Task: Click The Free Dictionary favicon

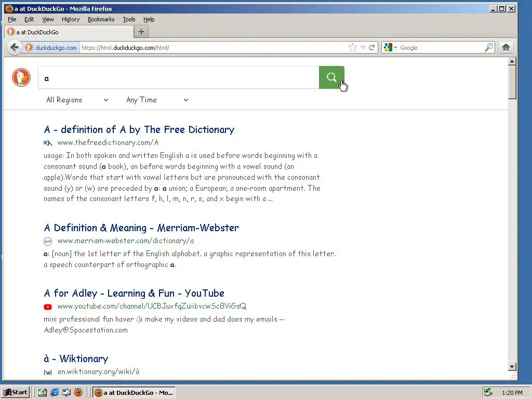Action: (x=48, y=143)
